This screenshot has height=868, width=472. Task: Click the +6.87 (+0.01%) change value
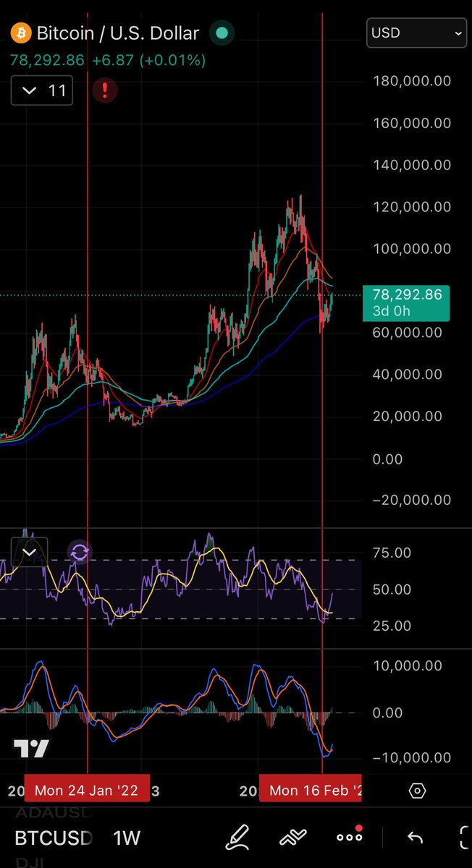coord(148,61)
